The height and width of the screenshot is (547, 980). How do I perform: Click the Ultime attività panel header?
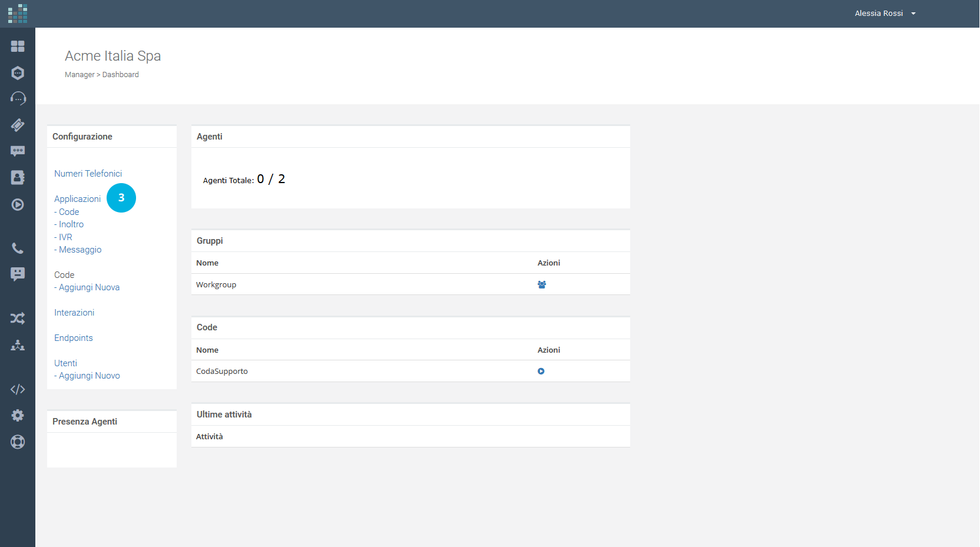(x=410, y=414)
